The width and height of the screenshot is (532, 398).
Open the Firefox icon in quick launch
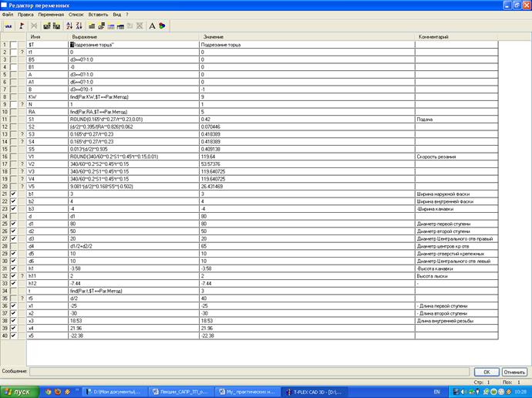pos(58,392)
